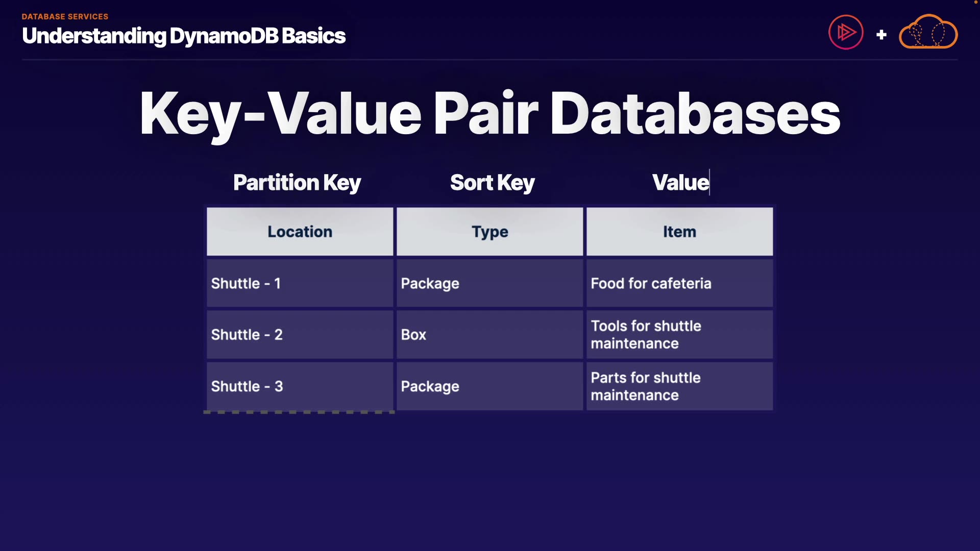Click the Understanding DynamoDB Basics title

click(184, 36)
